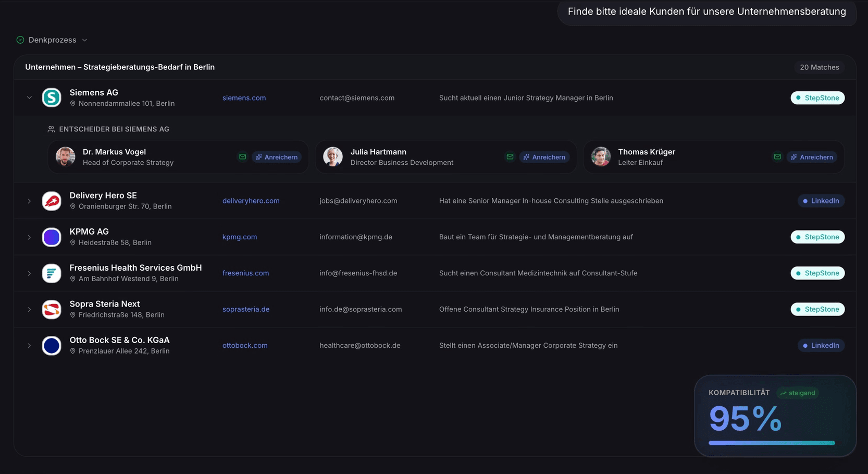
Task: Click the KPMG AG logo icon
Action: 52,237
